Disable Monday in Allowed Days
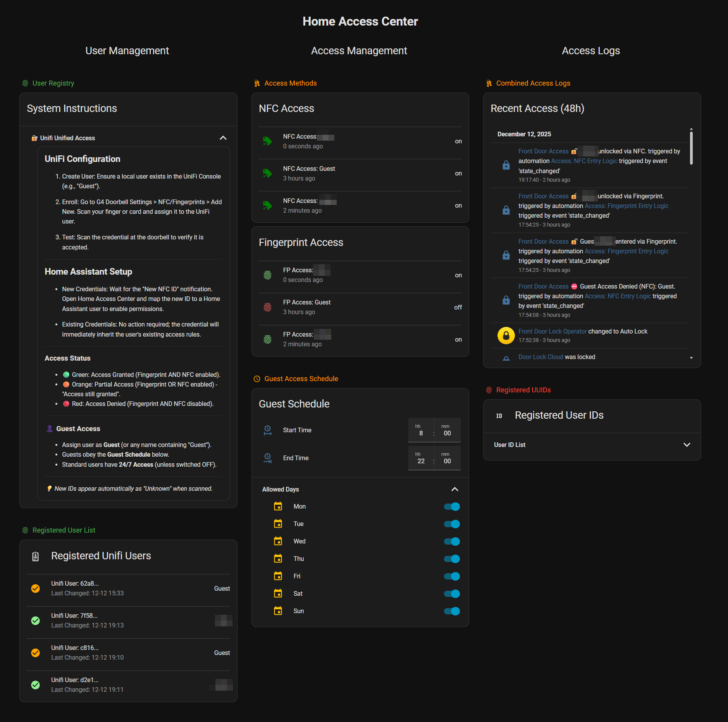This screenshot has height=722, width=728. 452,506
